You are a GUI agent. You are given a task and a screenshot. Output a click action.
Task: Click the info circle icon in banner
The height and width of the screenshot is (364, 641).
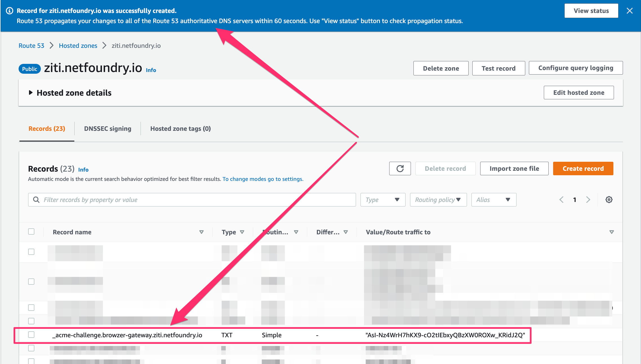coord(10,11)
